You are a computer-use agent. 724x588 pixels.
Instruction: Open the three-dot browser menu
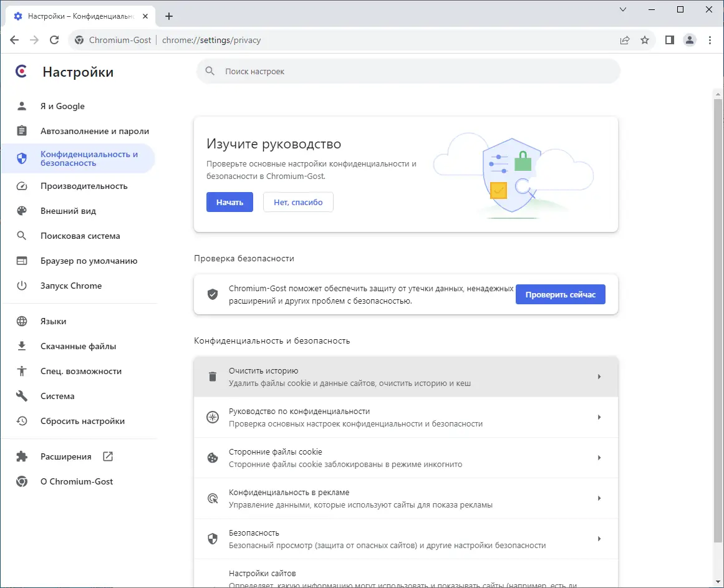click(x=710, y=40)
